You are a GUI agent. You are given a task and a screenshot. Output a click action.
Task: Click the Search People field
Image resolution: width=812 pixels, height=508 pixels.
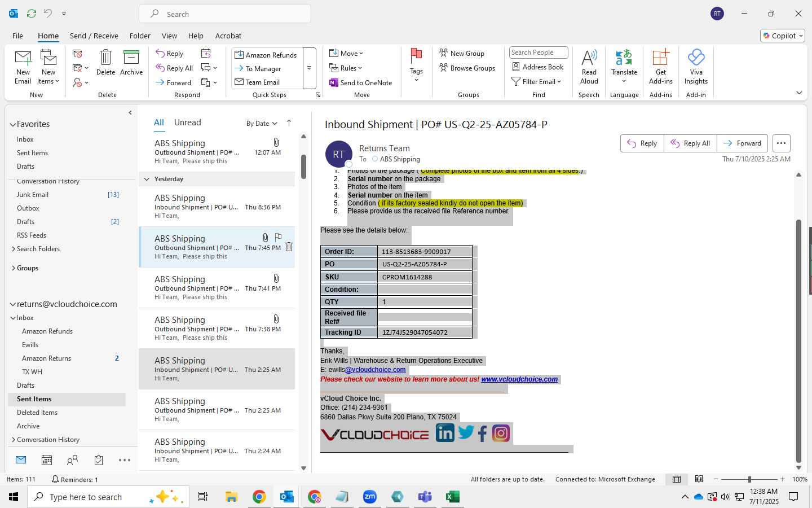(539, 52)
